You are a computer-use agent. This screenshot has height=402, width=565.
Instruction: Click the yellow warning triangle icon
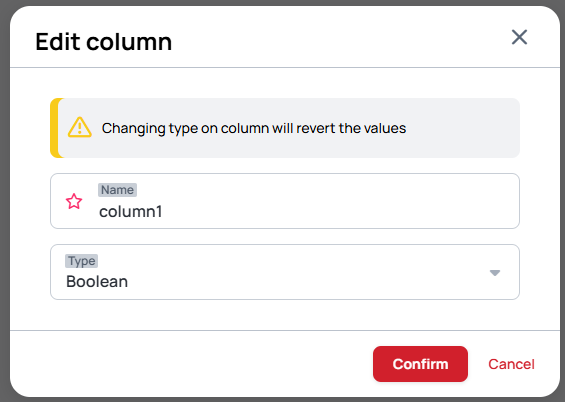[x=80, y=127]
